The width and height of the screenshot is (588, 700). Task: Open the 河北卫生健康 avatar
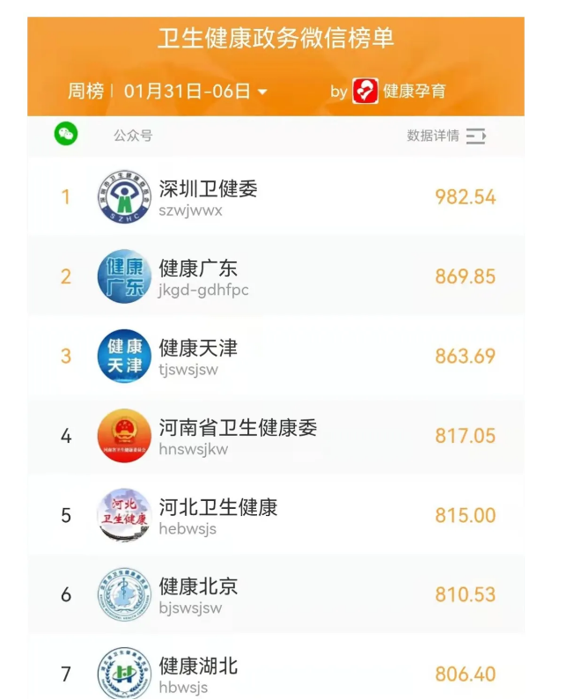click(x=124, y=515)
